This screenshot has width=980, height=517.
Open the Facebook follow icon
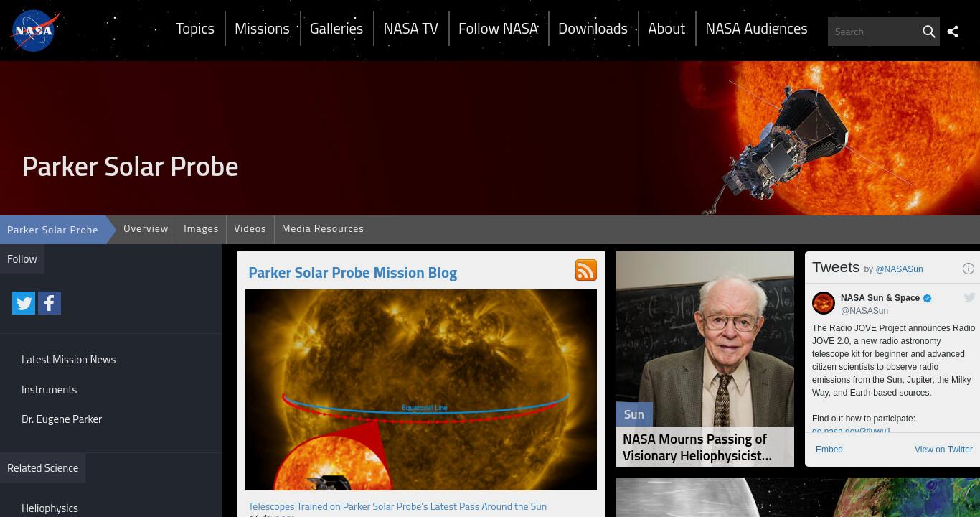(50, 303)
